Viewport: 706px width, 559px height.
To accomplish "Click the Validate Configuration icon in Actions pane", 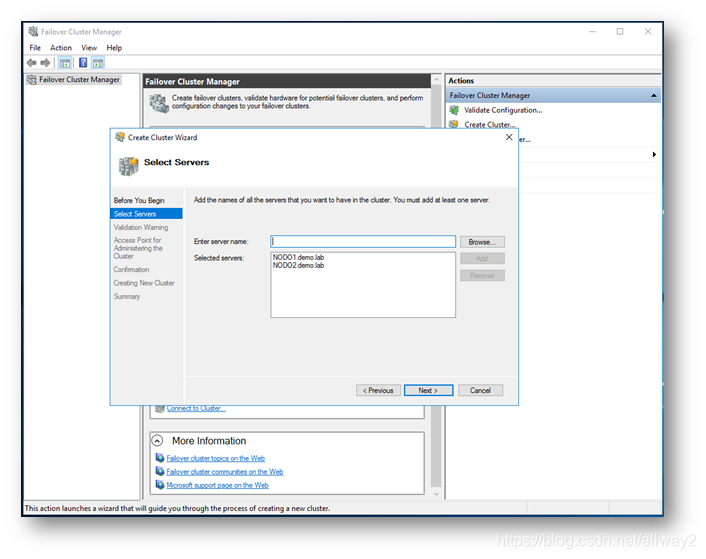I will 454,110.
